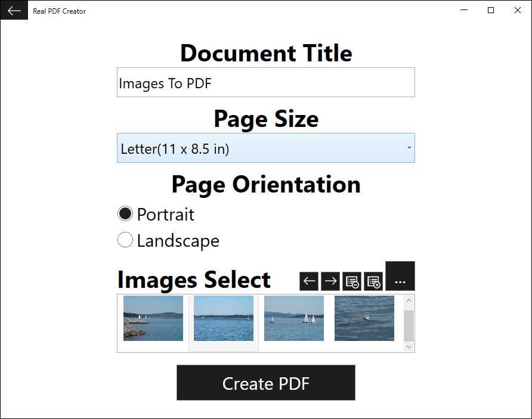Viewport: 532px width, 419px height.
Task: Move selected image right in list
Action: [330, 281]
